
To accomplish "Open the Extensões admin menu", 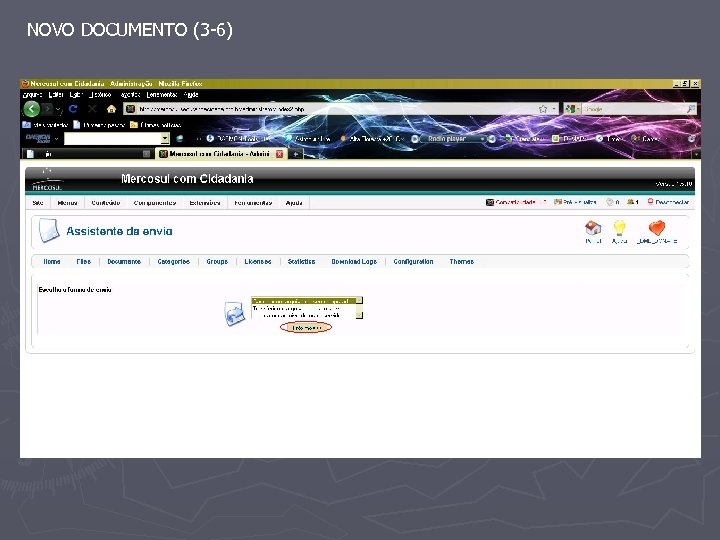I will (x=205, y=202).
